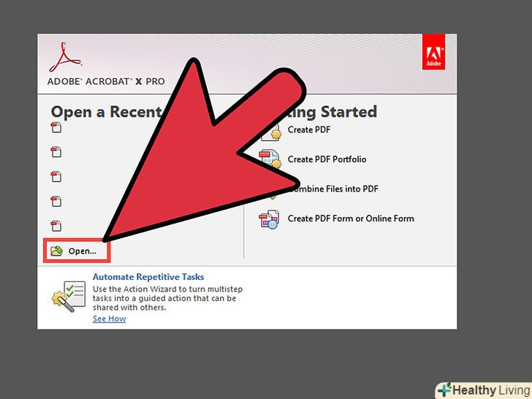The image size is (532, 399).
Task: Click the Acrobat swirl logo
Action: 66,57
